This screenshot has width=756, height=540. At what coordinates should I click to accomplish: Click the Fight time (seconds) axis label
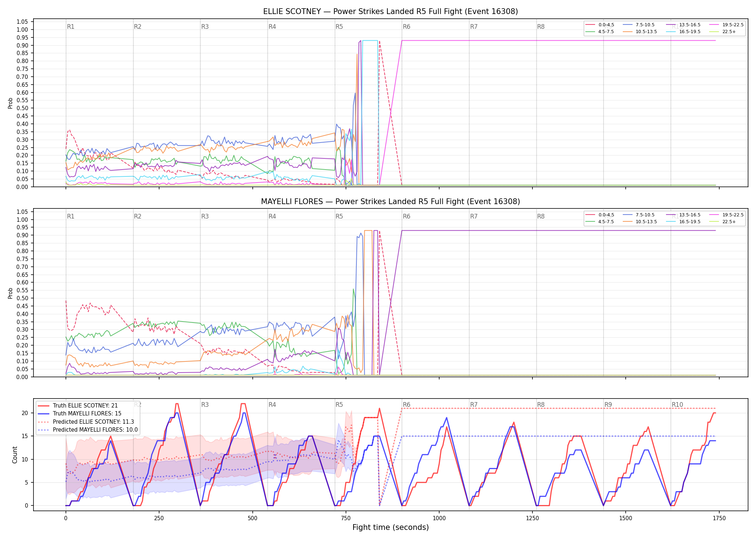pos(391,527)
